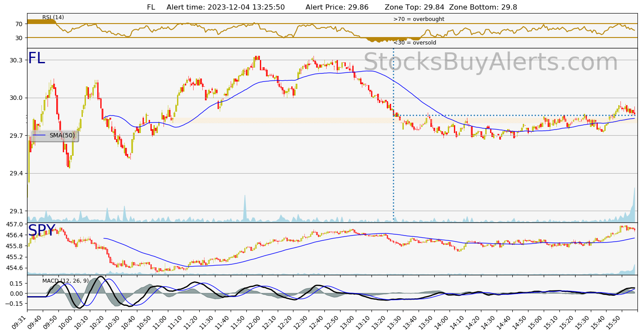The height and width of the screenshot is (335, 644).
Task: Click the MACD (12, 26, 9) label
Action: (x=65, y=280)
